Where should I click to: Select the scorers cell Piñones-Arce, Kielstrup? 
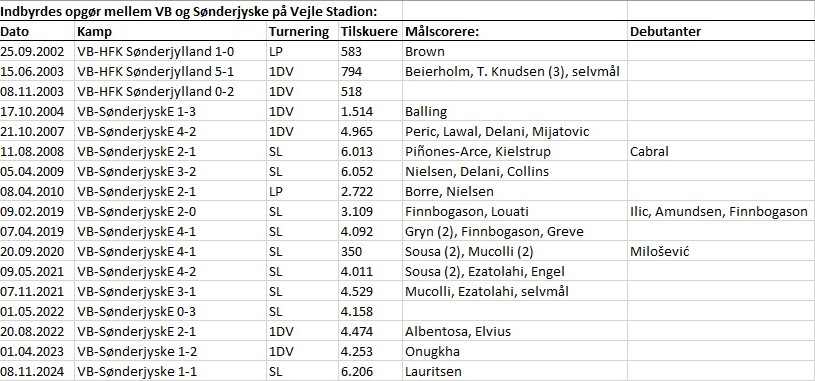tap(515, 151)
